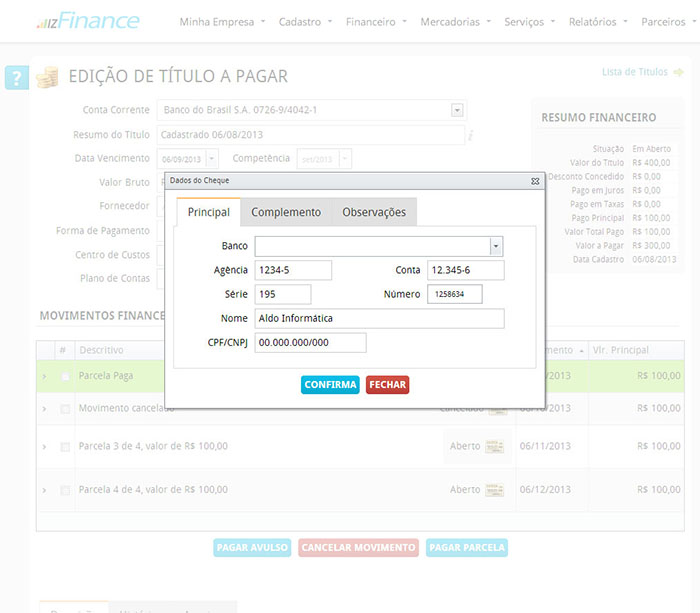Tick the checkbox for Parcela 4 de 4
Image resolution: width=700 pixels, height=613 pixels.
point(65,490)
